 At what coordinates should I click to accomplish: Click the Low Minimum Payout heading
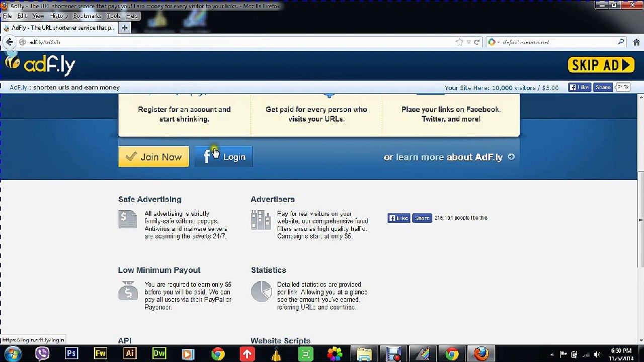159,270
